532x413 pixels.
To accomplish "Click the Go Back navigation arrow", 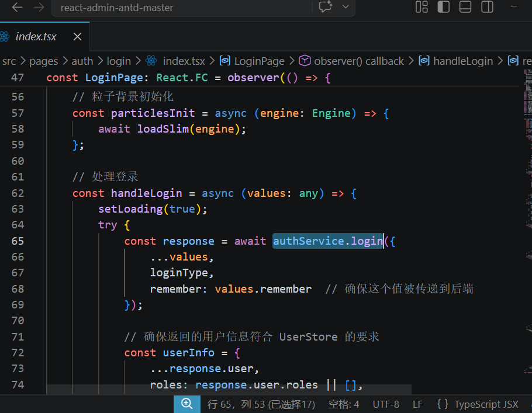I will coord(18,8).
